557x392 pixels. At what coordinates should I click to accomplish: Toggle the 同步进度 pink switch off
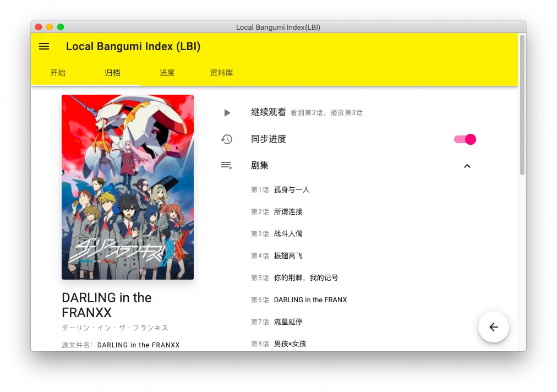click(x=465, y=139)
